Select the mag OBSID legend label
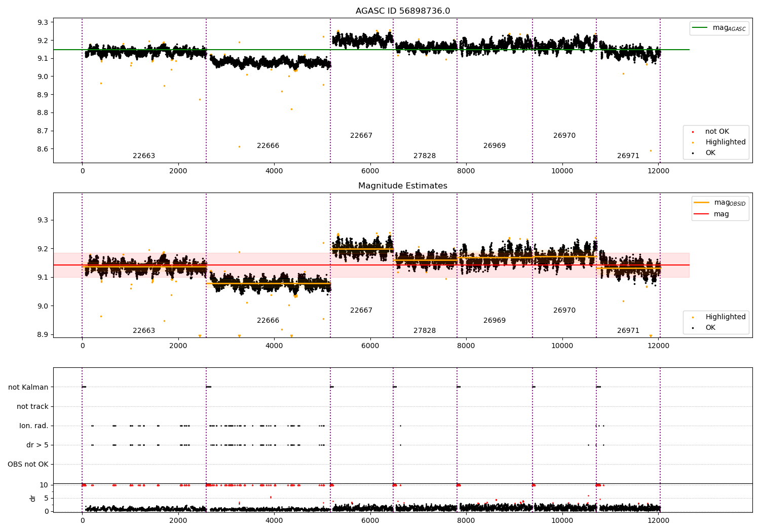The width and height of the screenshot is (760, 532). coord(730,203)
